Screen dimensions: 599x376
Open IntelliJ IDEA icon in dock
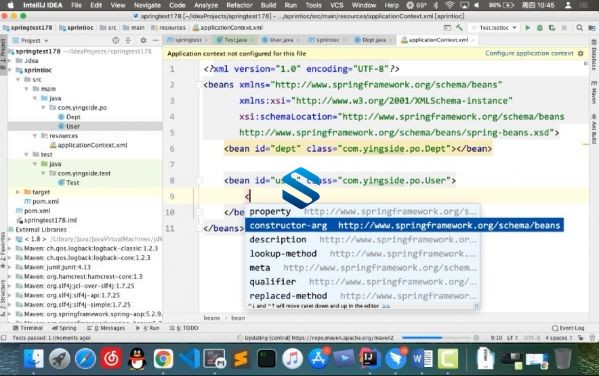click(x=369, y=358)
